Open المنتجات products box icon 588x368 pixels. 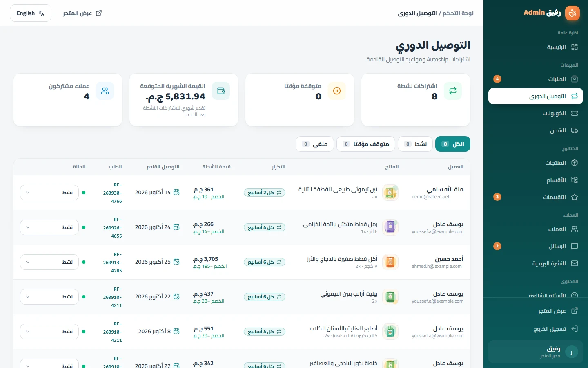[575, 163]
